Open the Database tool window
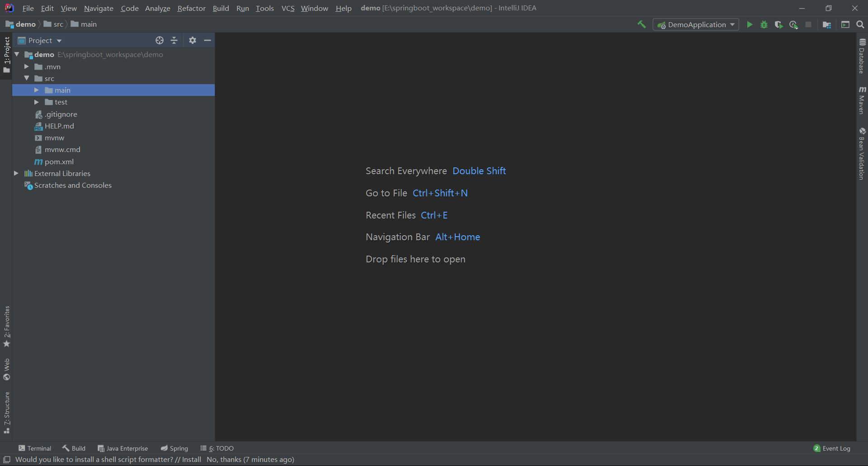This screenshot has height=466, width=868. click(862, 56)
